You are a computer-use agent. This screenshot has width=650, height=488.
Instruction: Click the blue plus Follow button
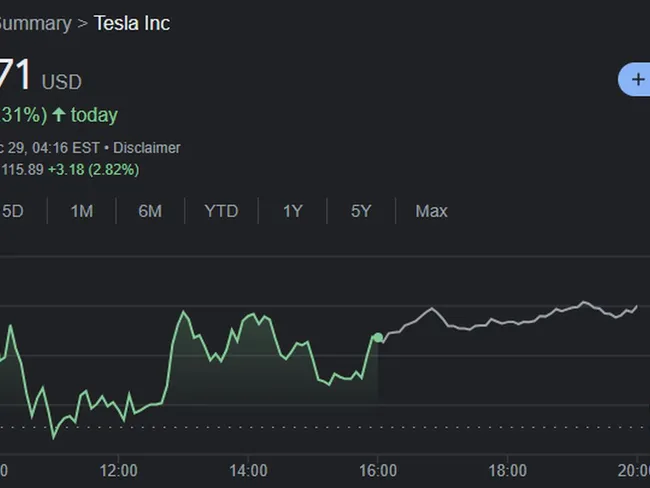click(637, 79)
